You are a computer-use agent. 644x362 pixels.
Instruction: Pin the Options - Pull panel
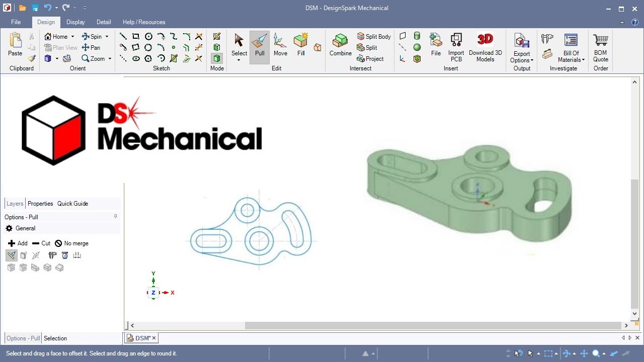pos(115,217)
